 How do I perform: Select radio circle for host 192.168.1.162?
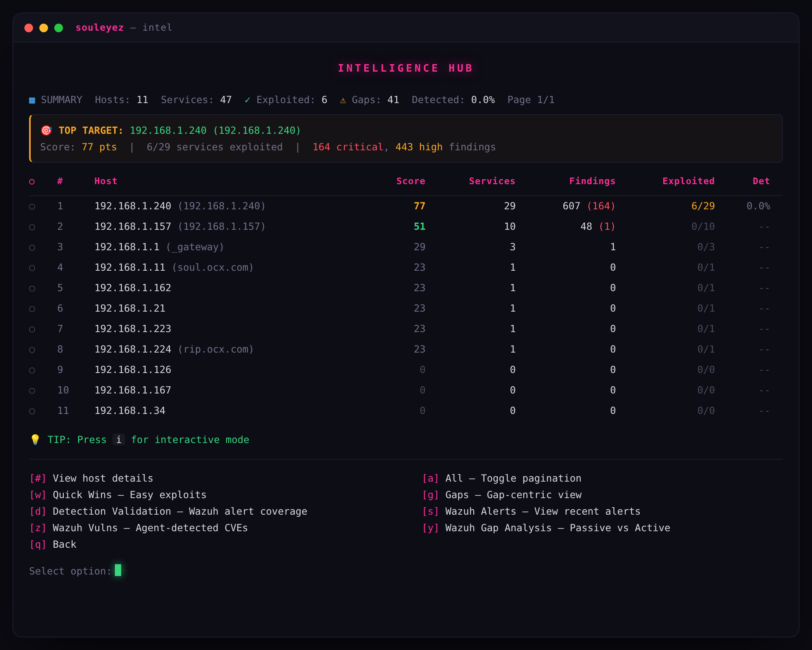pos(32,288)
